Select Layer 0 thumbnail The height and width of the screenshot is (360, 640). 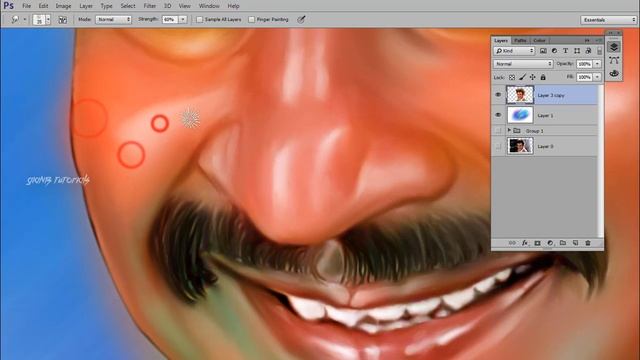[x=520, y=146]
